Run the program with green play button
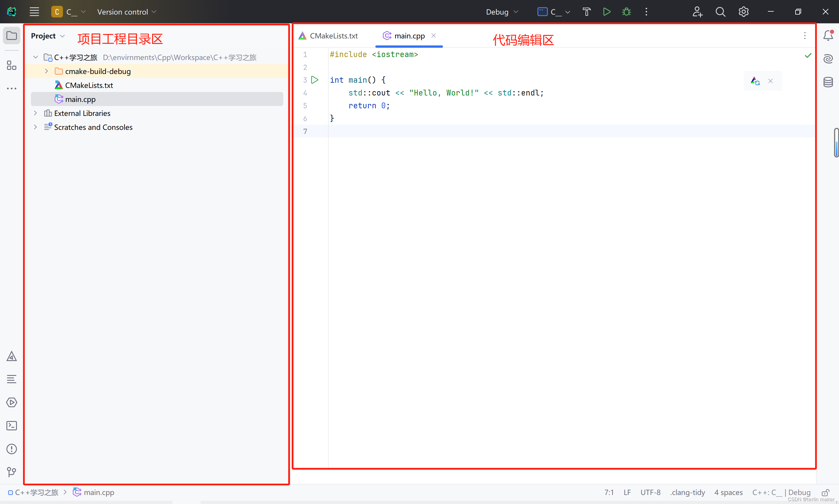This screenshot has height=504, width=839. point(606,12)
